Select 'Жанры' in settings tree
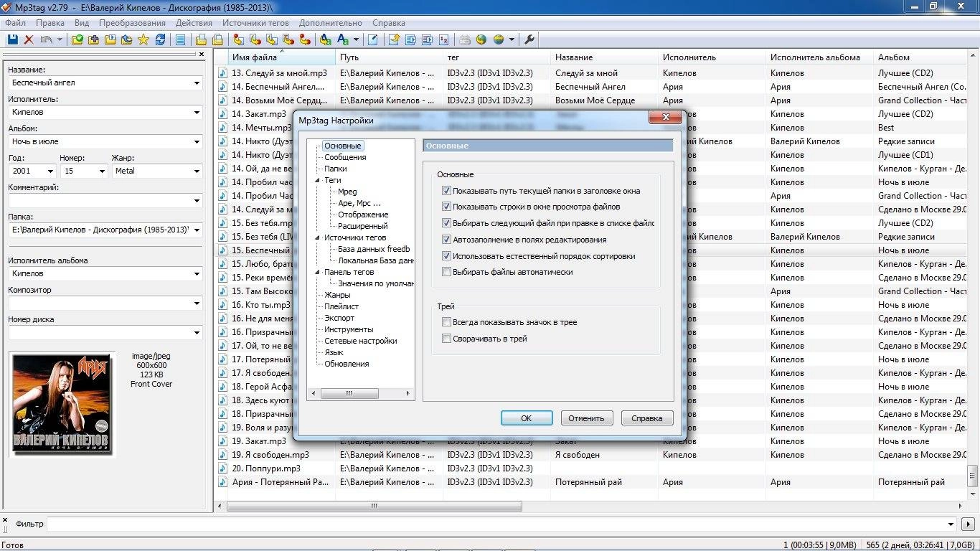The width and height of the screenshot is (980, 551). pyautogui.click(x=337, y=295)
